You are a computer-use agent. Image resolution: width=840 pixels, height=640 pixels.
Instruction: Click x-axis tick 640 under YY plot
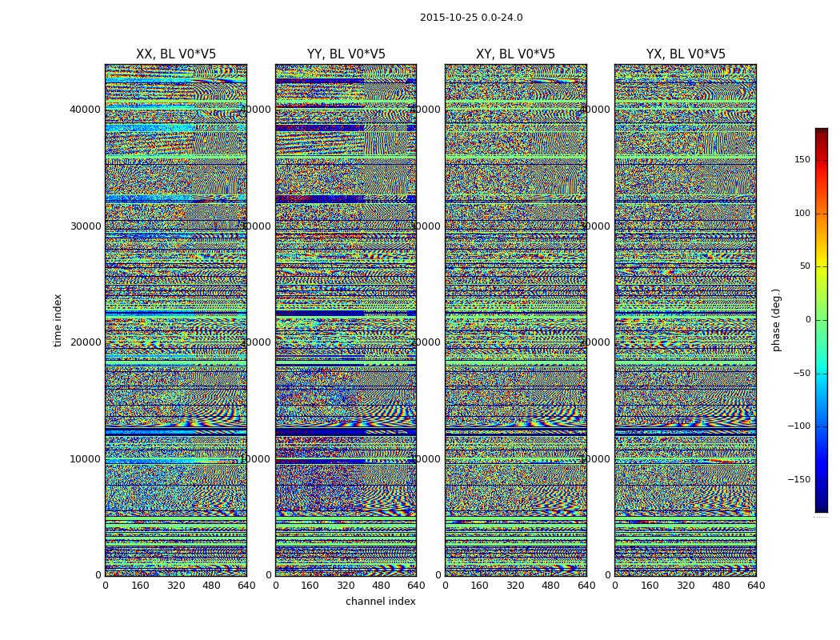416,586
